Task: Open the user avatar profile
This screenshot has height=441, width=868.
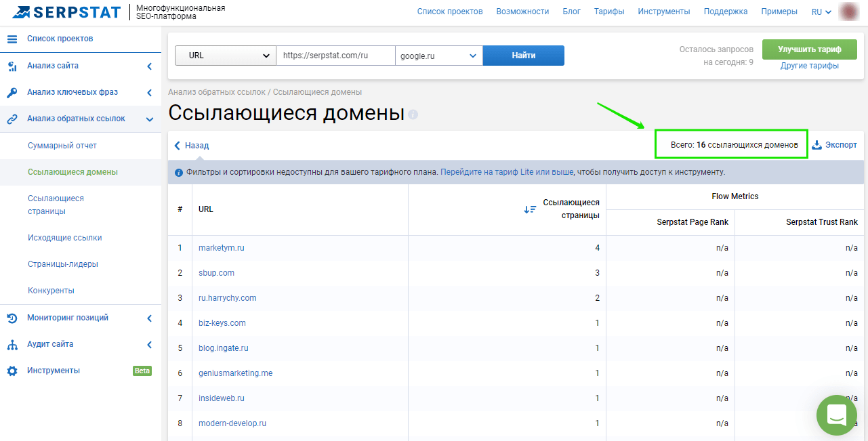Action: click(848, 12)
